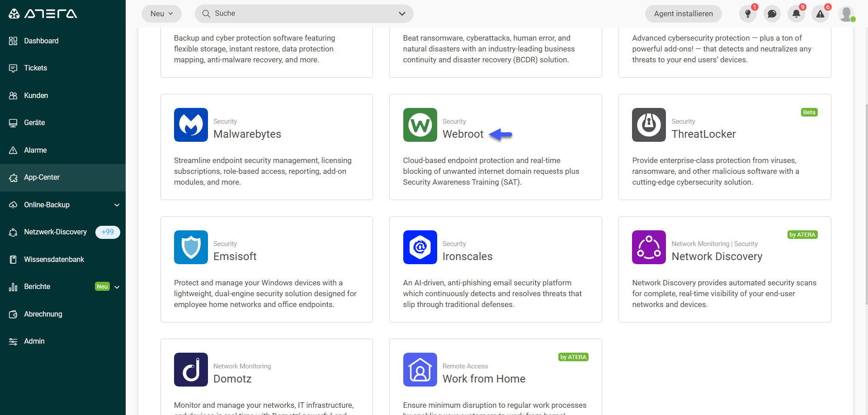868x415 pixels.
Task: Click the Geräte monitor icon
Action: [x=13, y=123]
